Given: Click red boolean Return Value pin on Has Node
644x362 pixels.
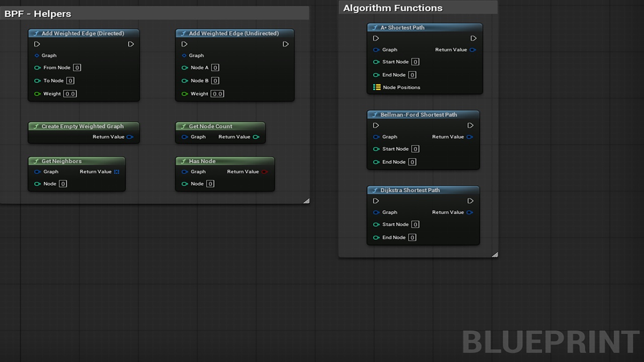Looking at the screenshot, I should (265, 171).
